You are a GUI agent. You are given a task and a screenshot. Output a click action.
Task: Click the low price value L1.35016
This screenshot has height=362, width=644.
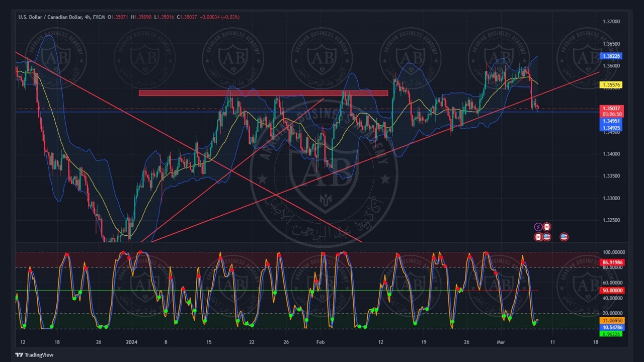164,17
